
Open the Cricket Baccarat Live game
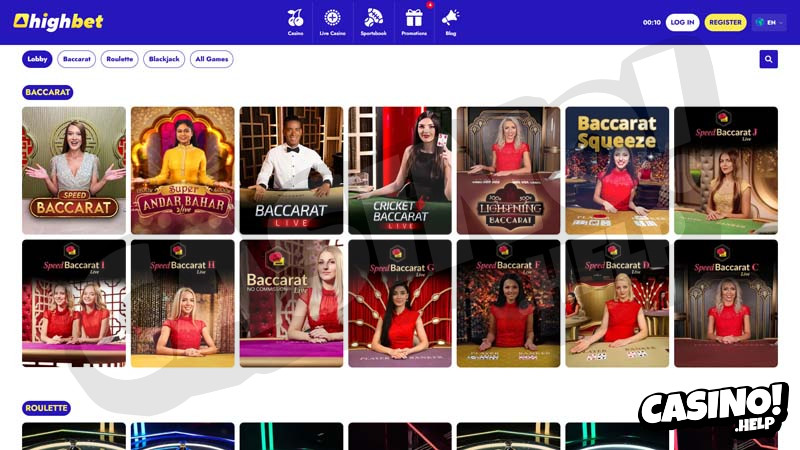pyautogui.click(x=400, y=170)
